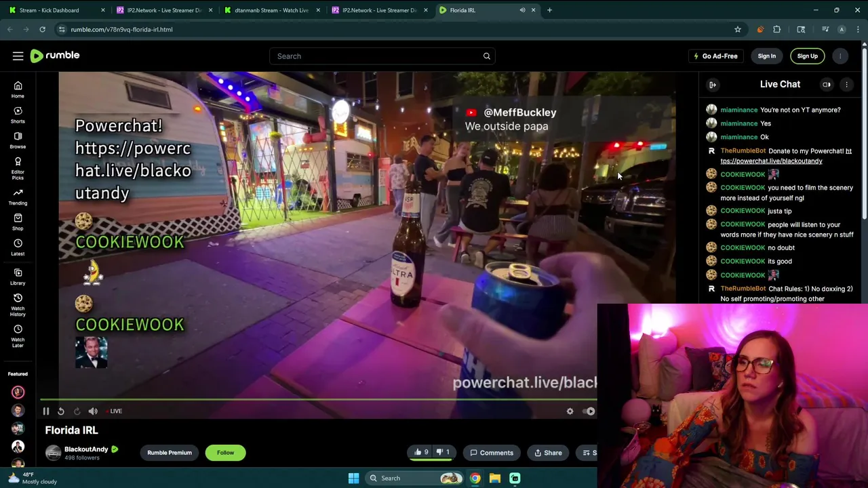Image resolution: width=868 pixels, height=488 pixels.
Task: Switch to the dtanmanb Stream tab
Action: coord(271,10)
